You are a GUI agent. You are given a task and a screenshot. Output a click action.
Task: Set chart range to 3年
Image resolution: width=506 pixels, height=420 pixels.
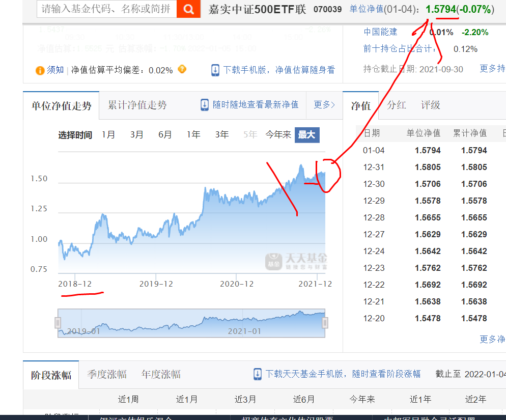[222, 134]
